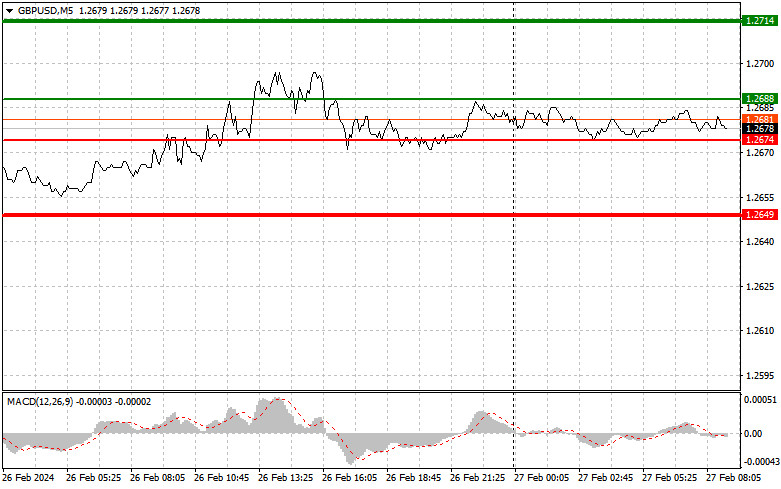
Task: Select the 1.2681 orange price label
Action: coord(760,119)
